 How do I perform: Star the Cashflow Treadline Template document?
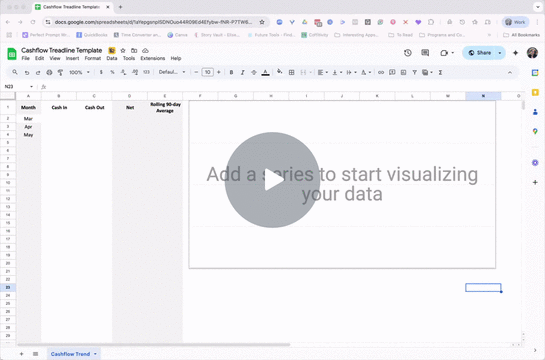[123, 50]
